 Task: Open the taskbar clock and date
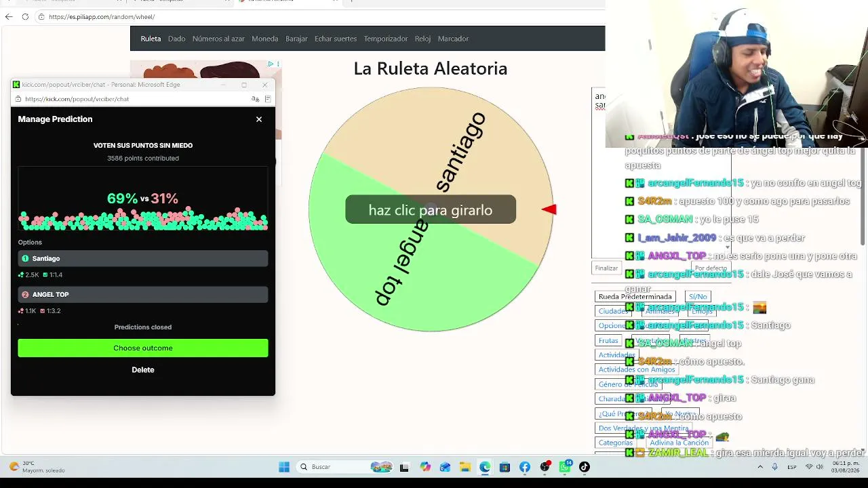[x=847, y=467]
